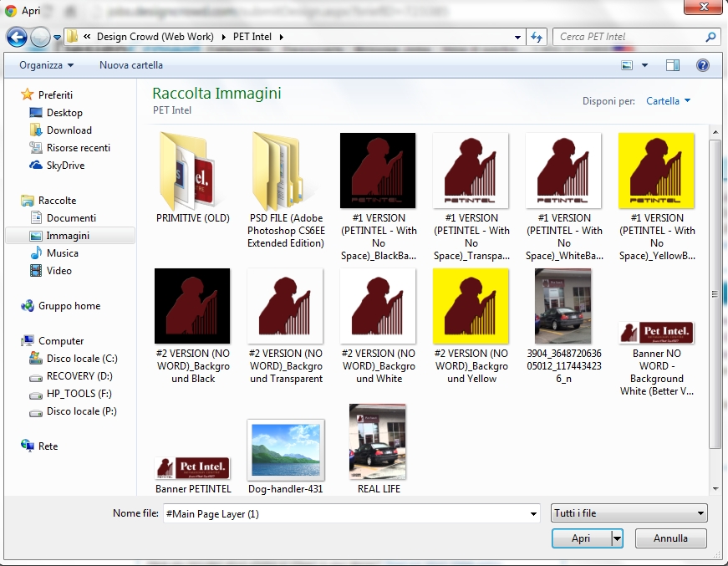The image size is (728, 566).
Task: Create a Nuova cartella
Action: point(131,65)
